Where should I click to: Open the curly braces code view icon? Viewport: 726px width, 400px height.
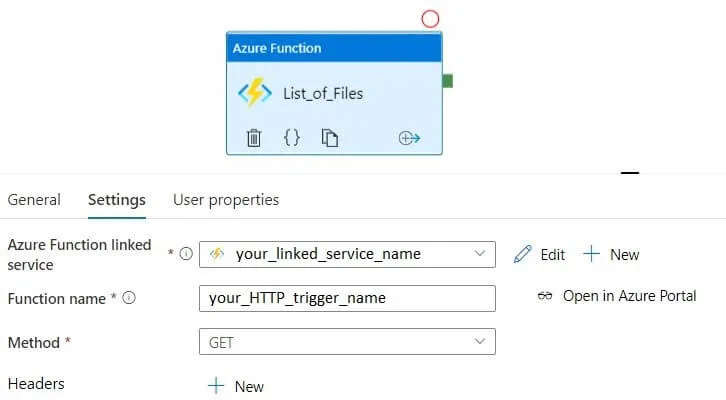pos(292,138)
